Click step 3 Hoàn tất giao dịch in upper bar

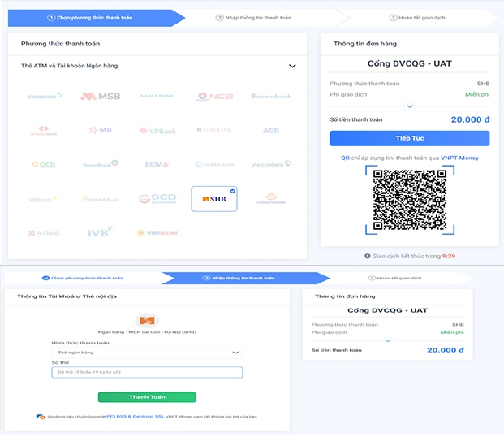[x=417, y=18]
